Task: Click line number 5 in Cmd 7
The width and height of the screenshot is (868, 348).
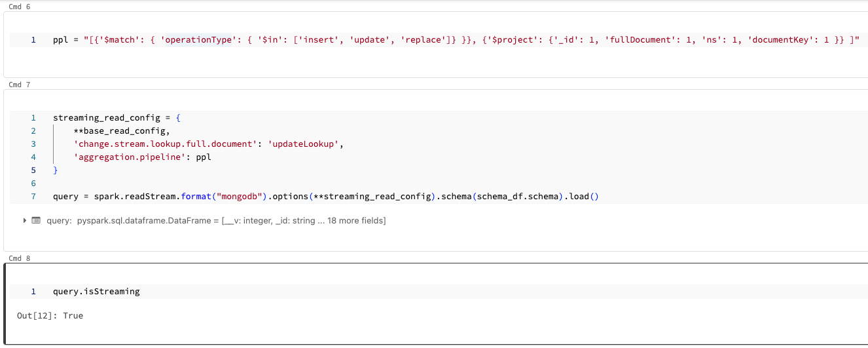Action: tap(33, 170)
